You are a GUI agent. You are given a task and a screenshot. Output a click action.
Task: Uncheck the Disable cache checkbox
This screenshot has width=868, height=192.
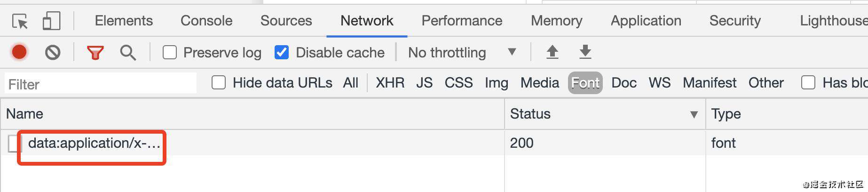coord(282,52)
